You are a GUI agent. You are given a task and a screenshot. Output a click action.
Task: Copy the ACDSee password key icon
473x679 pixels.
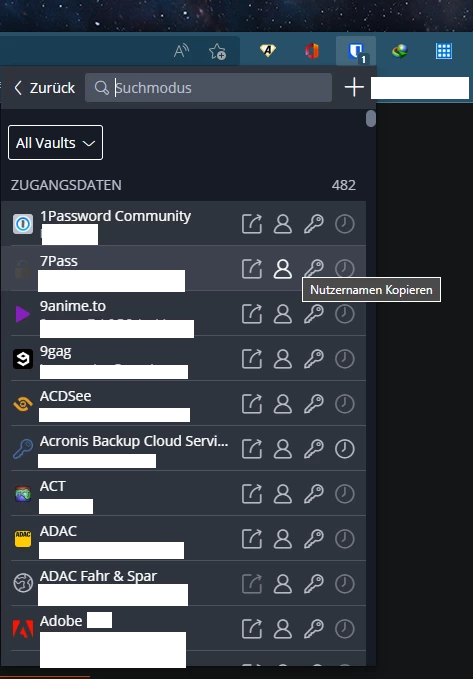[314, 404]
